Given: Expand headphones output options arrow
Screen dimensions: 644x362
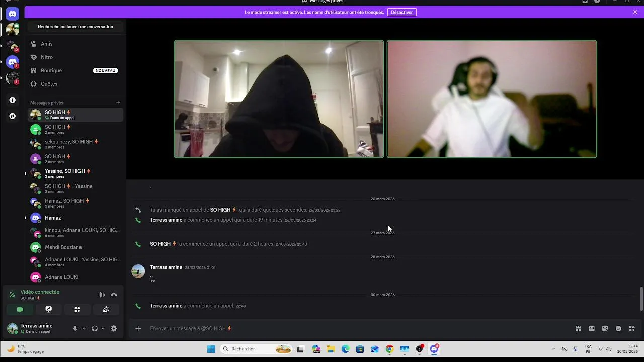Looking at the screenshot, I should 103,329.
